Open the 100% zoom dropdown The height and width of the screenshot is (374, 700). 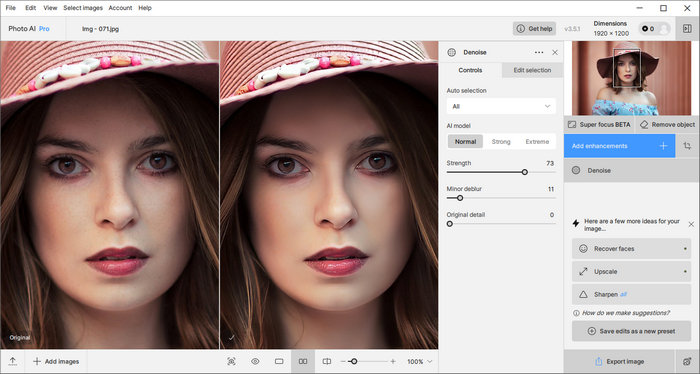[419, 362]
